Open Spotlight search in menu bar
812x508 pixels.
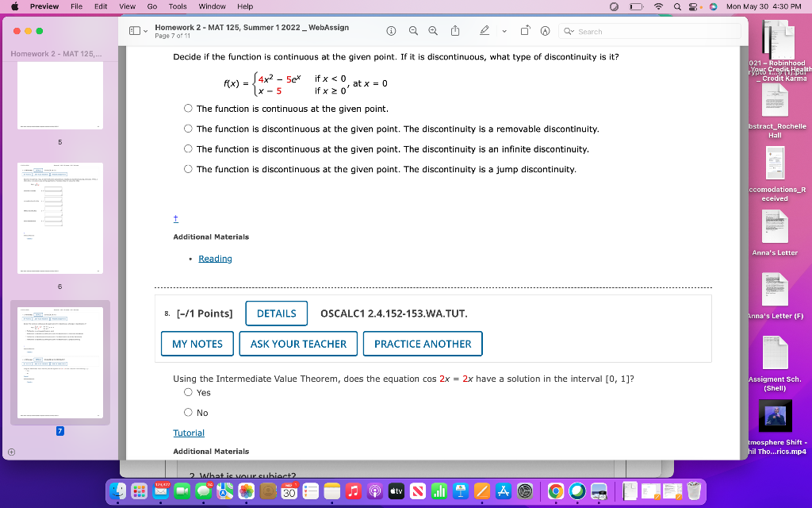677,6
